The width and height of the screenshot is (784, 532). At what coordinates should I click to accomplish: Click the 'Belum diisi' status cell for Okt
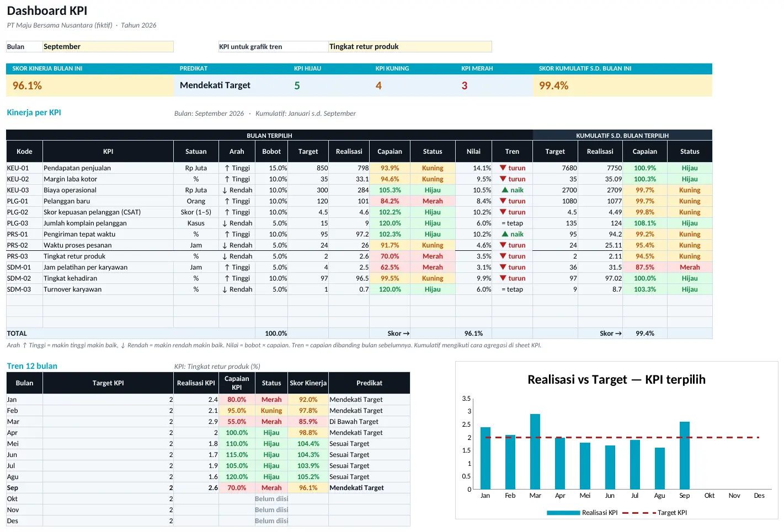click(271, 499)
